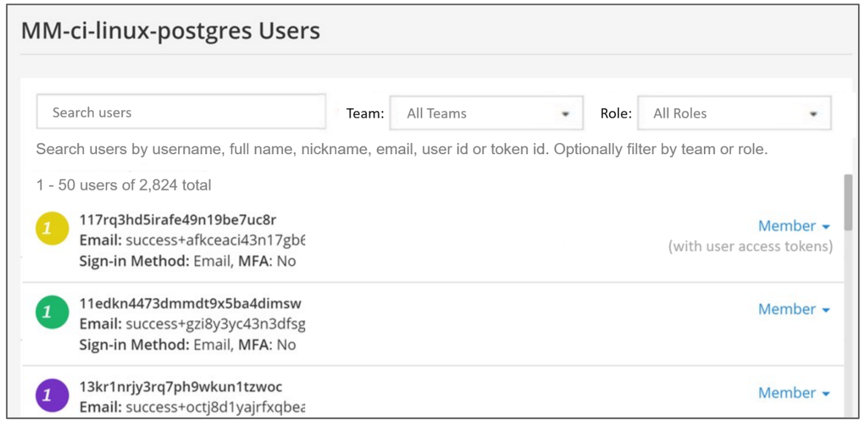The image size is (868, 426).
Task: Select username 13kr1nrjy3rq7ph9wkun1tzwoc
Action: point(181,387)
